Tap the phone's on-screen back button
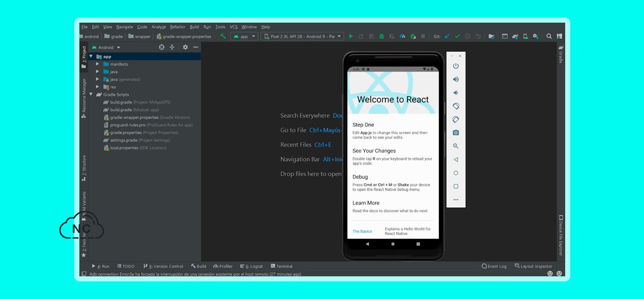This screenshot has width=644, height=299. click(x=367, y=244)
